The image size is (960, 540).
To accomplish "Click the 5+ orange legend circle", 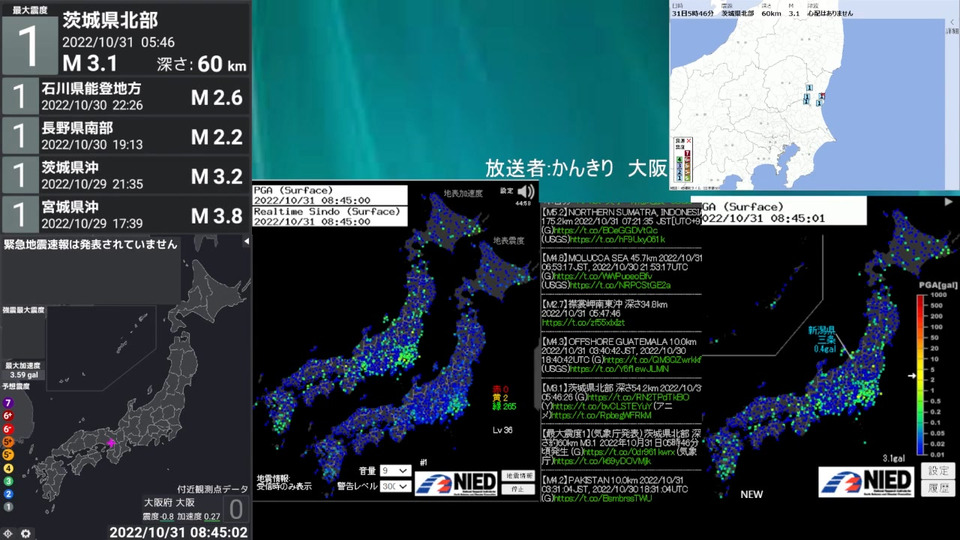I will [x=8, y=442].
